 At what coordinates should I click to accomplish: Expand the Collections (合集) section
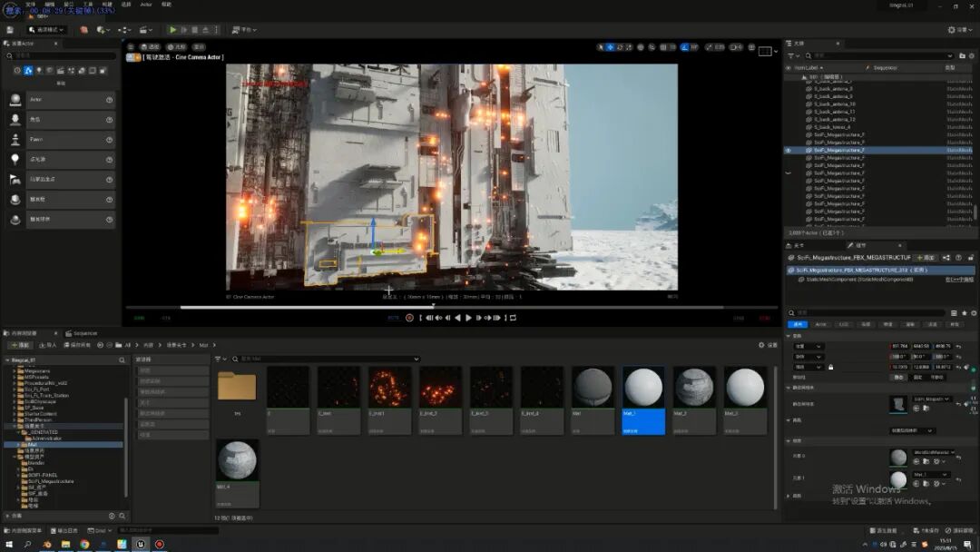point(7,516)
